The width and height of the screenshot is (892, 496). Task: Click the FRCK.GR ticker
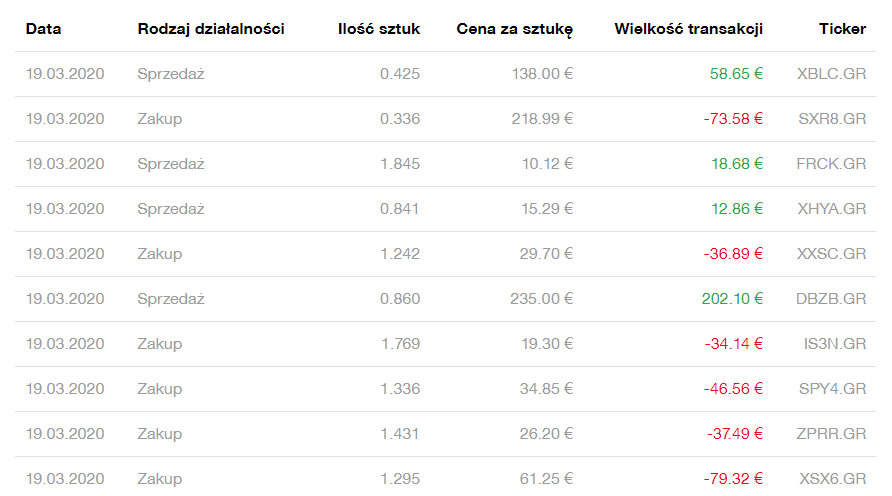click(831, 164)
